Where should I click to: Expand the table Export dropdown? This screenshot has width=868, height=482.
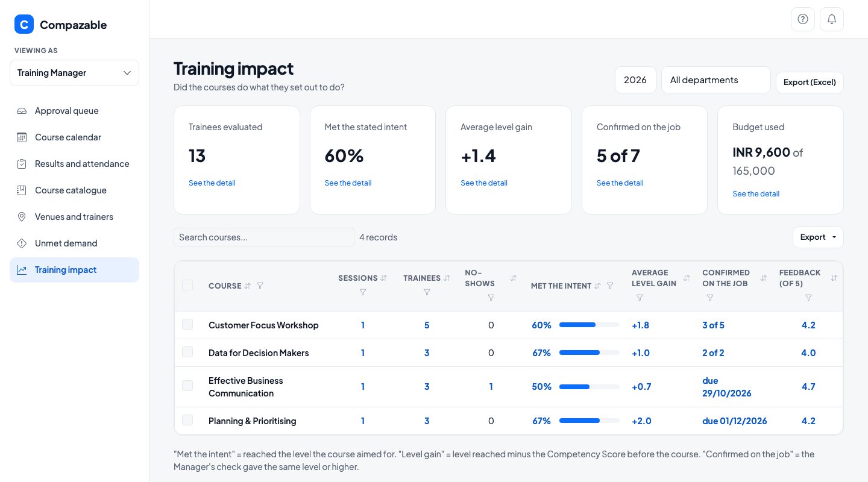(818, 237)
